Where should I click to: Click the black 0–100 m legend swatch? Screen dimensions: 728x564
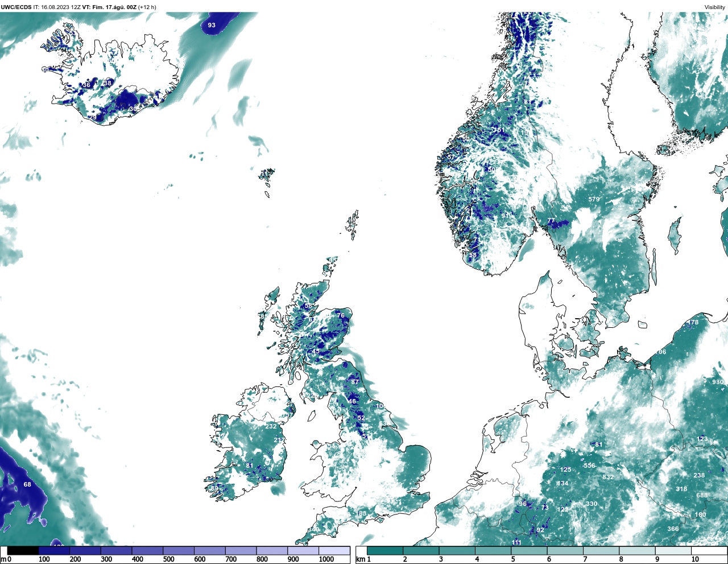pyautogui.click(x=23, y=551)
